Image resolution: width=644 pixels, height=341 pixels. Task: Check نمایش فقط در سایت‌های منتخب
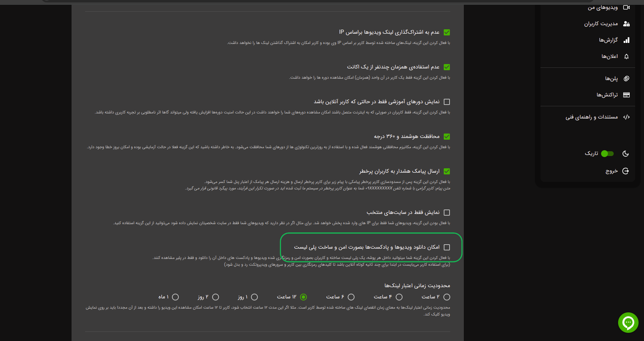[x=447, y=213]
